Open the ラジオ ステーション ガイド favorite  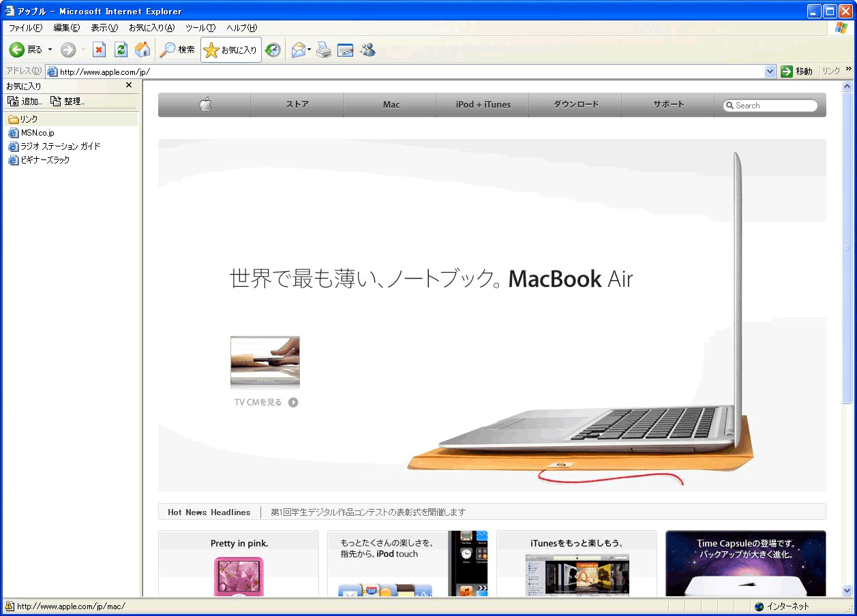54,147
